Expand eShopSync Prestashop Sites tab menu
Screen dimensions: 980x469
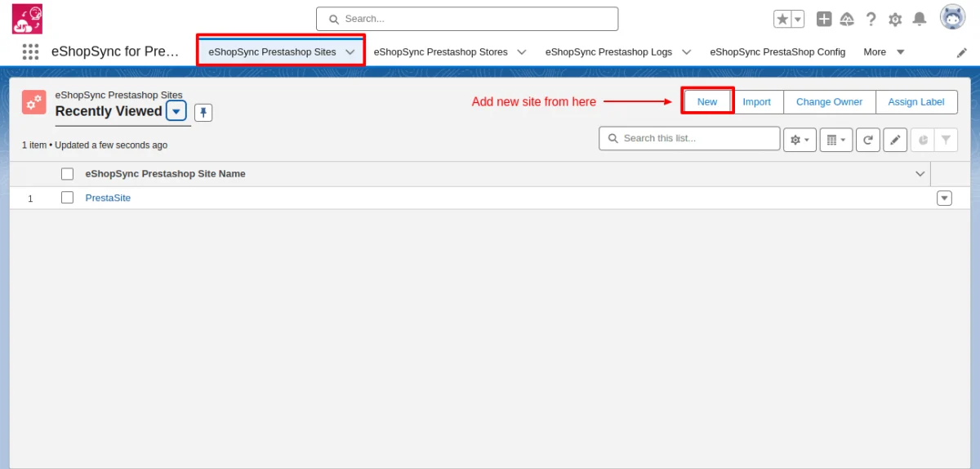point(350,51)
